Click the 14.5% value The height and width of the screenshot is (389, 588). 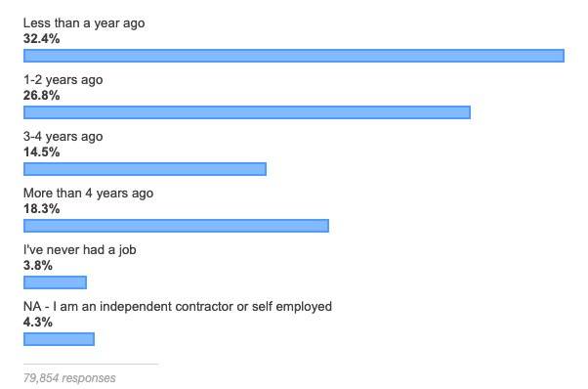coord(41,151)
